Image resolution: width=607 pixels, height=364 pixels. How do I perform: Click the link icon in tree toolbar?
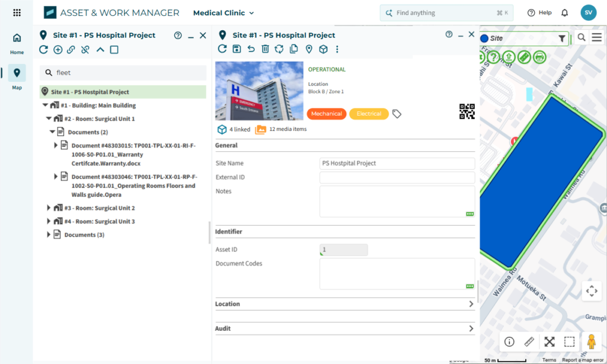point(71,50)
